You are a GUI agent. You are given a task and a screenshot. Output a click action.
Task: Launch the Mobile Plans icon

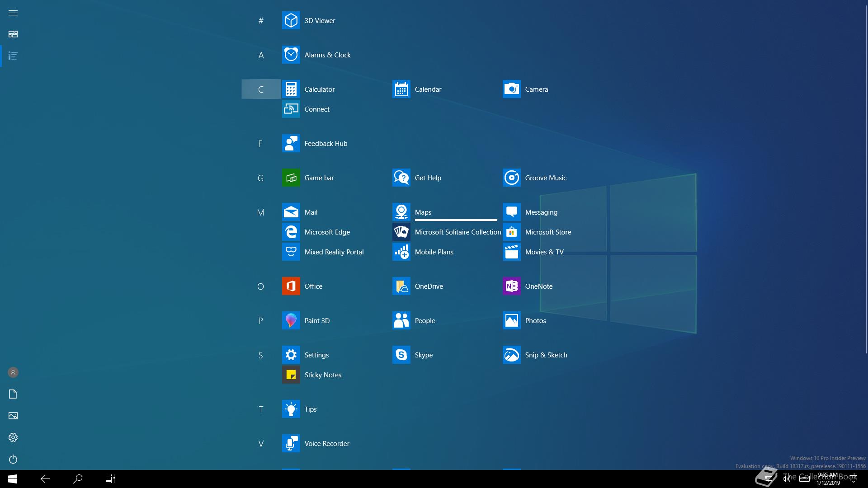pos(401,252)
